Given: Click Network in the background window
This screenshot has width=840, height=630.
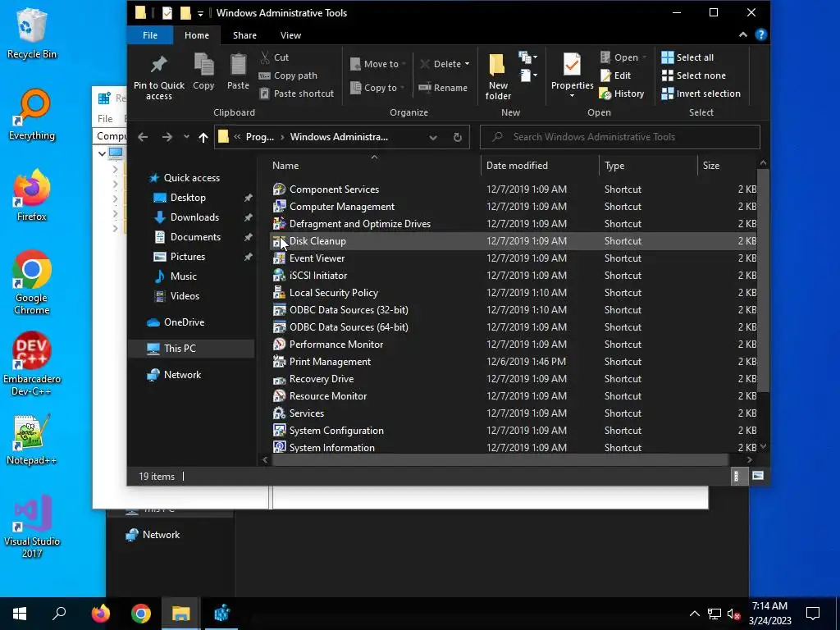Looking at the screenshot, I should pos(153,535).
